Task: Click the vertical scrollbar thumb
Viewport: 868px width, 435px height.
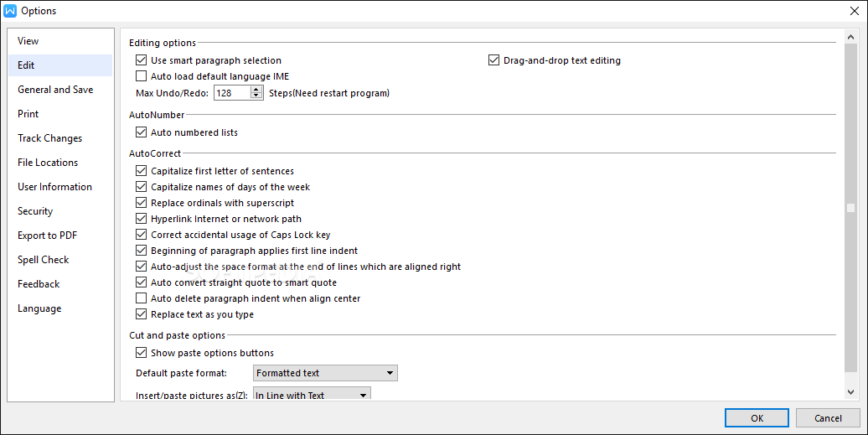Action: [x=851, y=208]
